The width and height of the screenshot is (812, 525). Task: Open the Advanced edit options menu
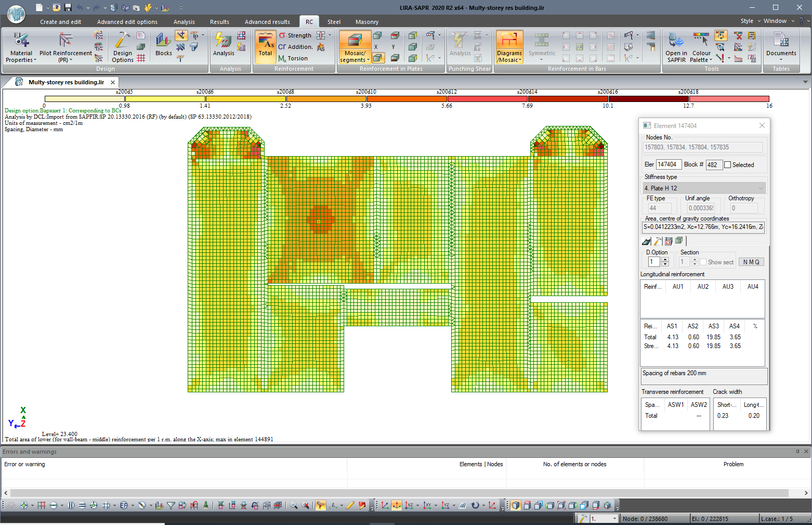tap(127, 22)
